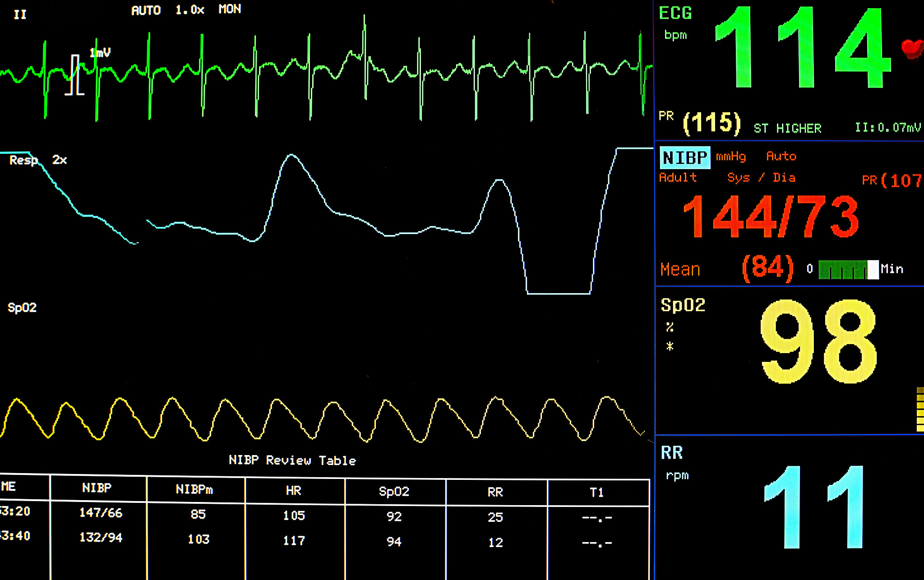924x580 pixels.
Task: Change the 1.0x ECG gain setting
Action: click(189, 10)
